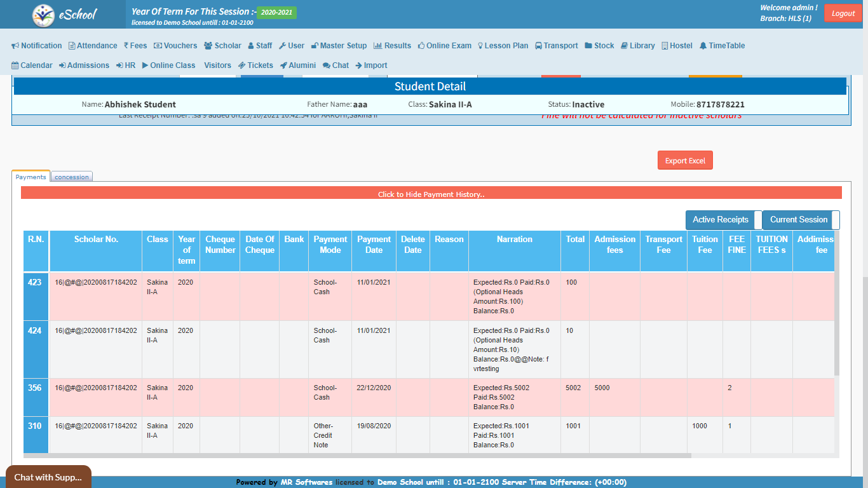Click the table's horizontal scrollbar
The width and height of the screenshot is (868, 488).
click(x=357, y=456)
